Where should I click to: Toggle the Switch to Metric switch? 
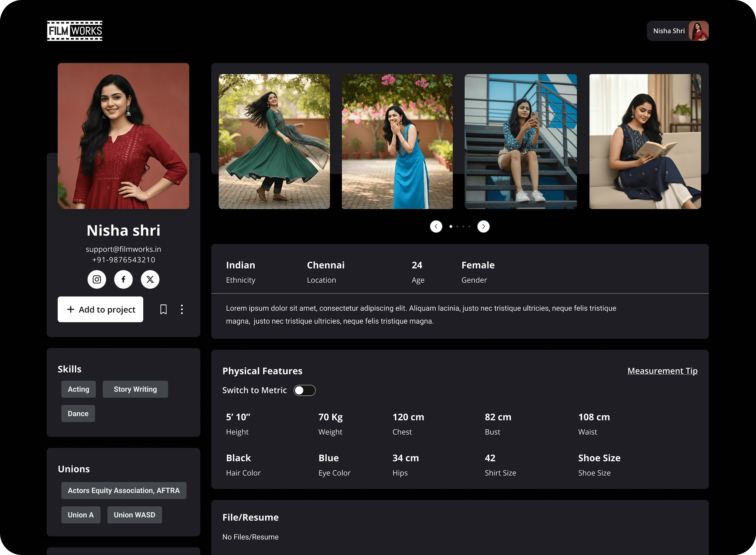pos(304,390)
